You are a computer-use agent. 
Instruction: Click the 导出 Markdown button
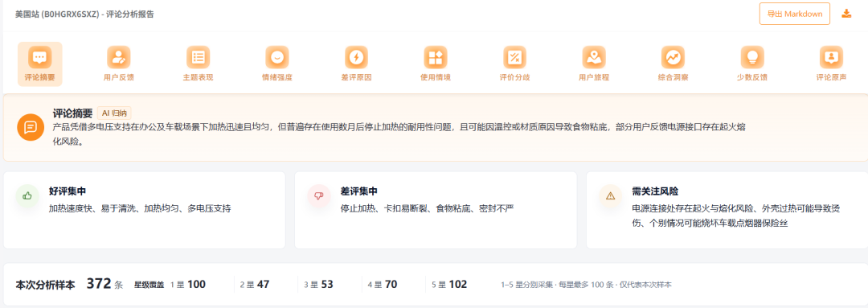tap(794, 14)
